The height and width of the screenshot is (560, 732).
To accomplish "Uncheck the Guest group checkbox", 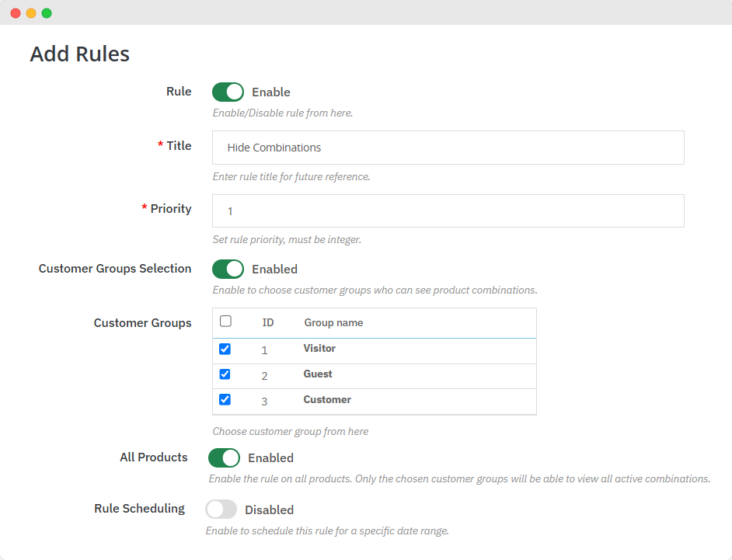I will coord(225,374).
